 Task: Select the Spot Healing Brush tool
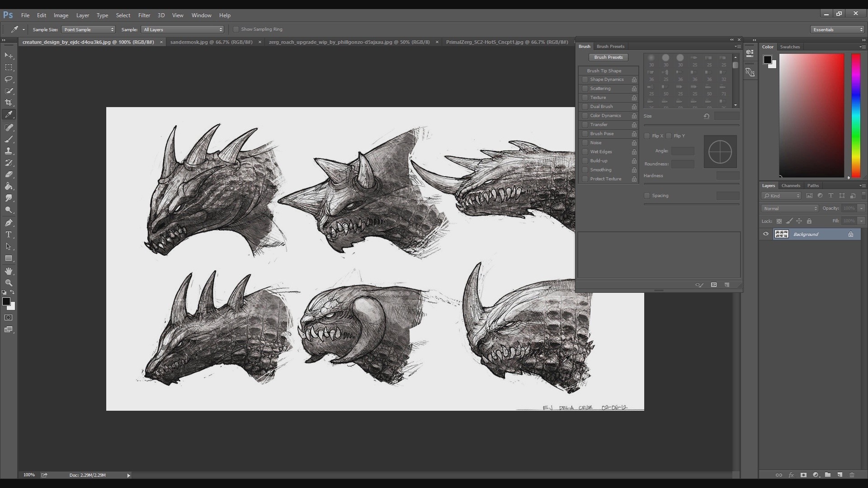(9, 127)
